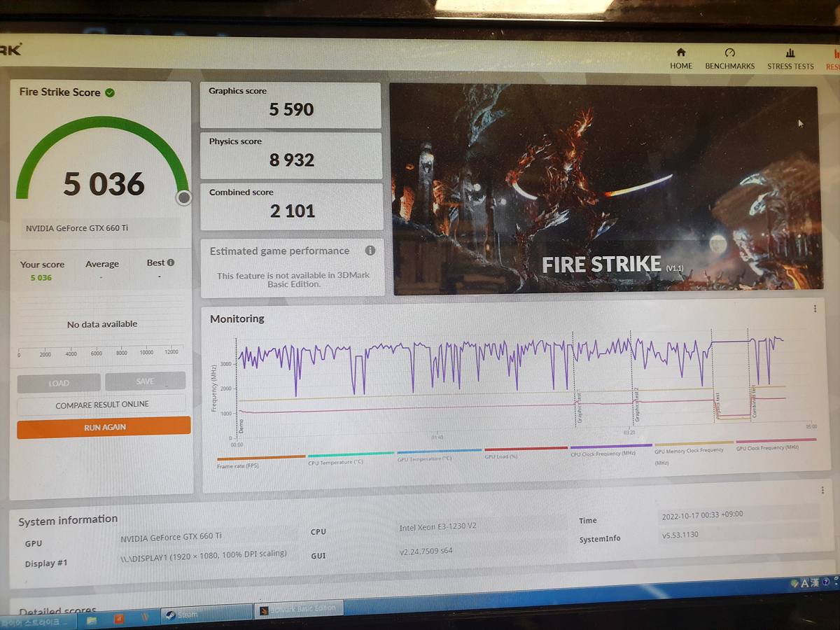Click 3DMark Basic Edition taskbar button

[x=298, y=609]
